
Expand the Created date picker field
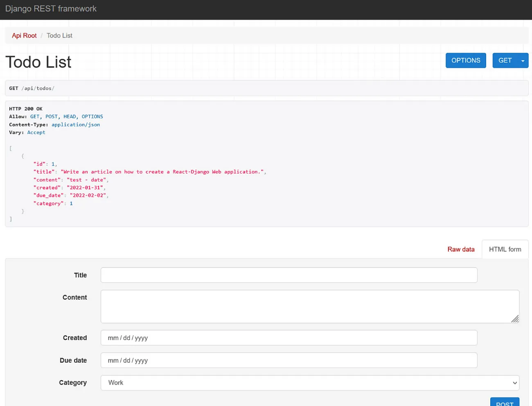click(x=289, y=338)
